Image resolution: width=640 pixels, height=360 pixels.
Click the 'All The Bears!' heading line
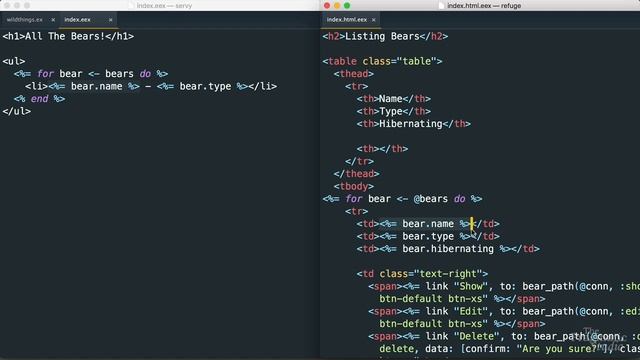pyautogui.click(x=68, y=36)
